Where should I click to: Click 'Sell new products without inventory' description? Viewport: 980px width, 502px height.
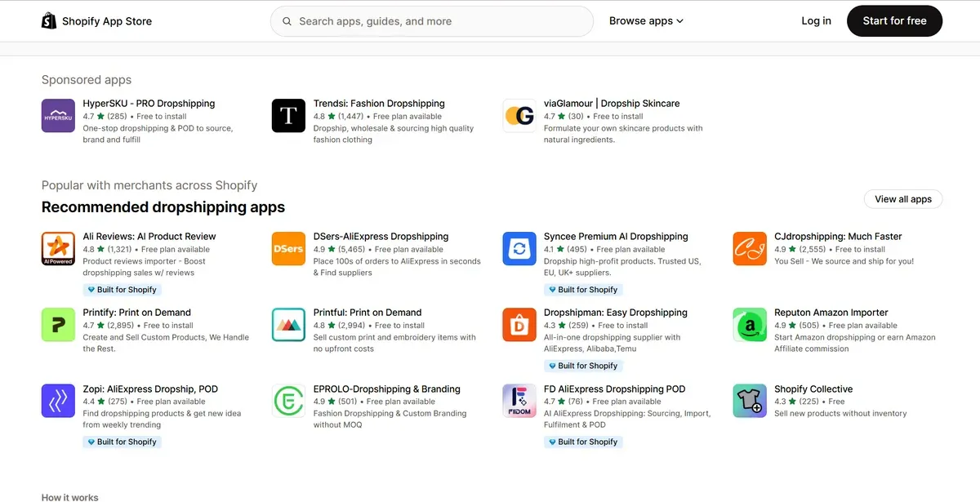pos(840,413)
